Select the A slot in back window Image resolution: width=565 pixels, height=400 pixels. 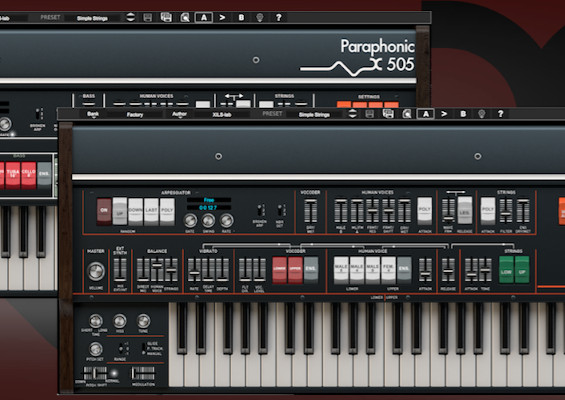click(x=204, y=17)
